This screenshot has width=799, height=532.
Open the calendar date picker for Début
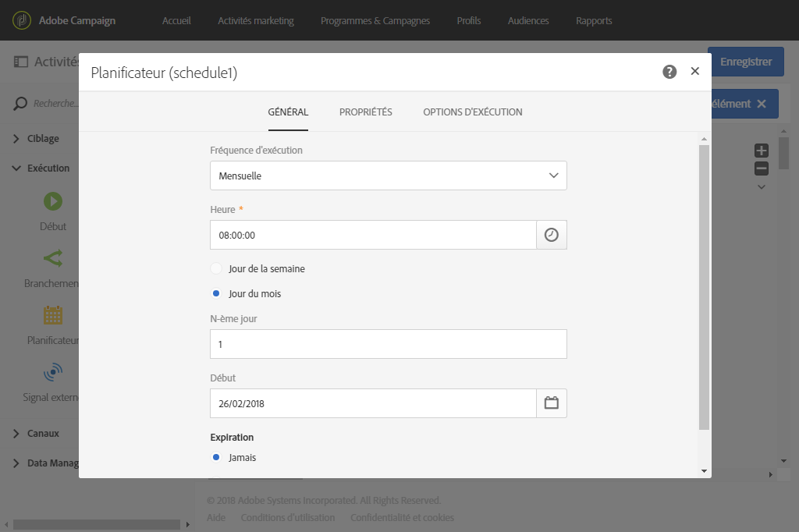(x=552, y=403)
